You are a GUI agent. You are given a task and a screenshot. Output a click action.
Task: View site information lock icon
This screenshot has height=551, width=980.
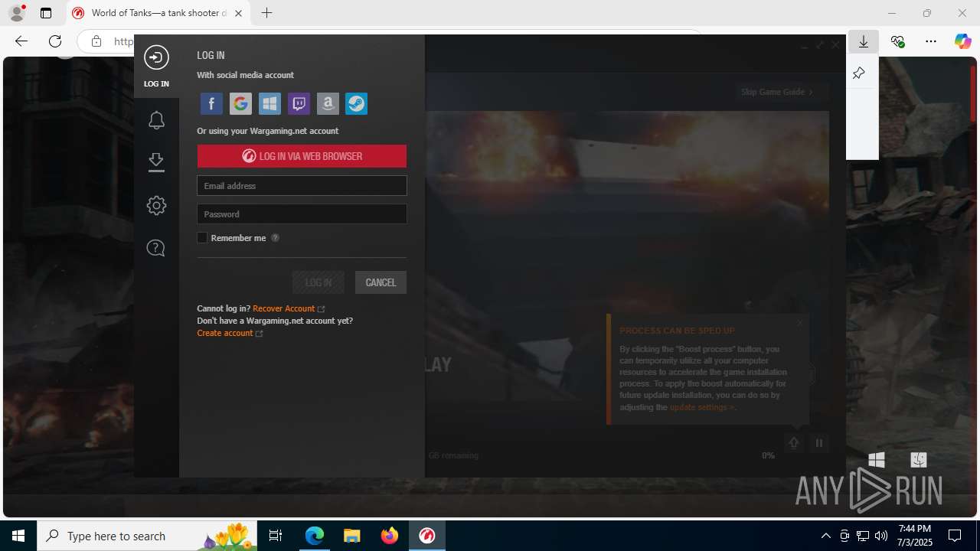[96, 41]
